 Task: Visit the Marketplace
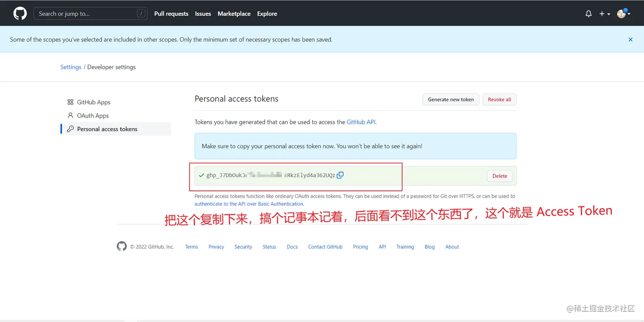click(234, 14)
